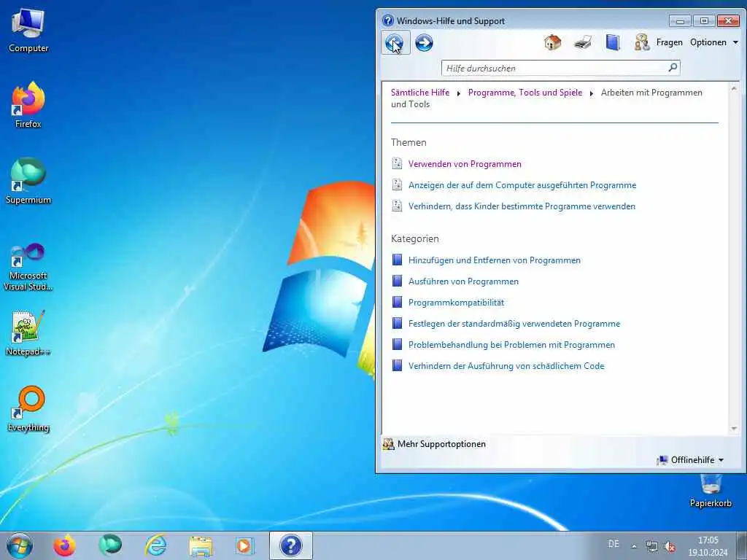747x560 pixels.
Task: Click the magnifier search icon
Action: point(673,68)
